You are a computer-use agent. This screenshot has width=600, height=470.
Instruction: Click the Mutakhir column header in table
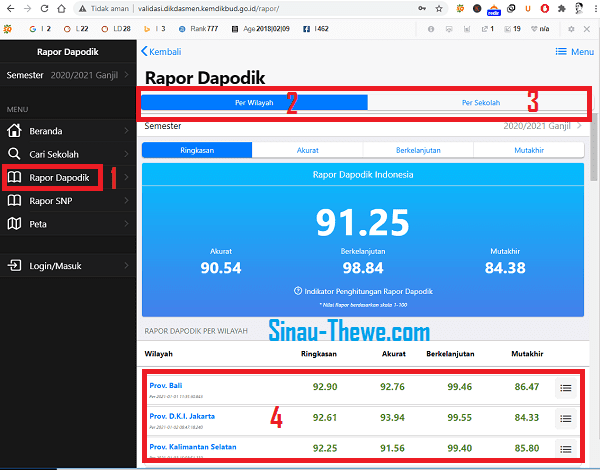527,354
